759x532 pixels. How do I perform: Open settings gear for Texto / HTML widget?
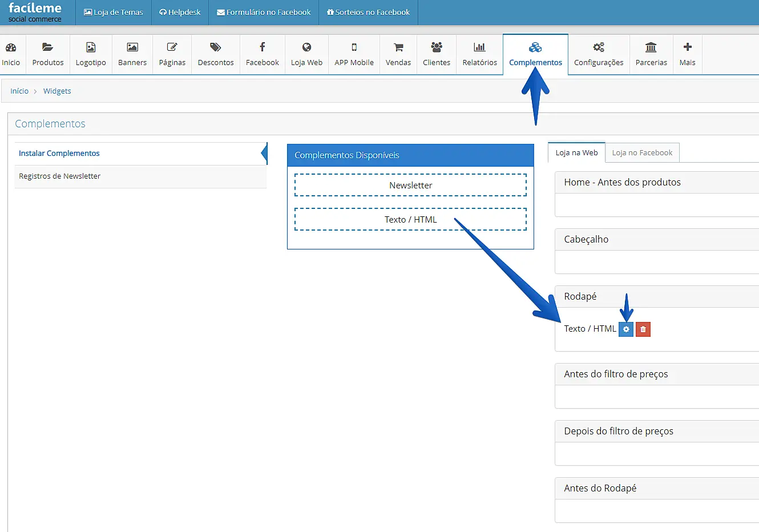[x=626, y=329]
